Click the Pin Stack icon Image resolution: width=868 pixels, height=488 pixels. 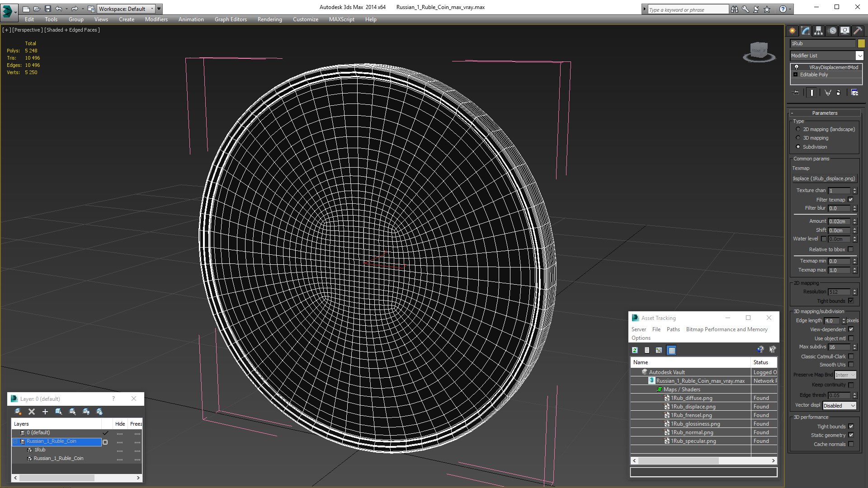click(x=796, y=93)
